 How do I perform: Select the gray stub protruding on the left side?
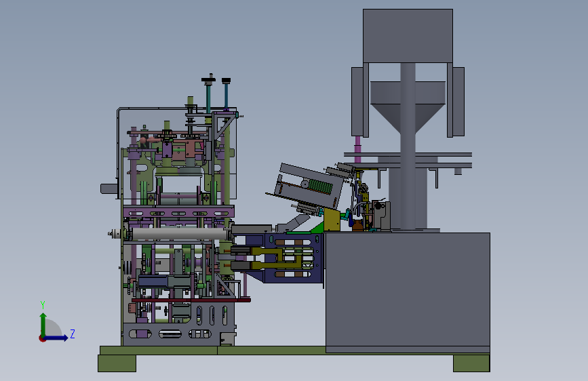tap(109, 188)
